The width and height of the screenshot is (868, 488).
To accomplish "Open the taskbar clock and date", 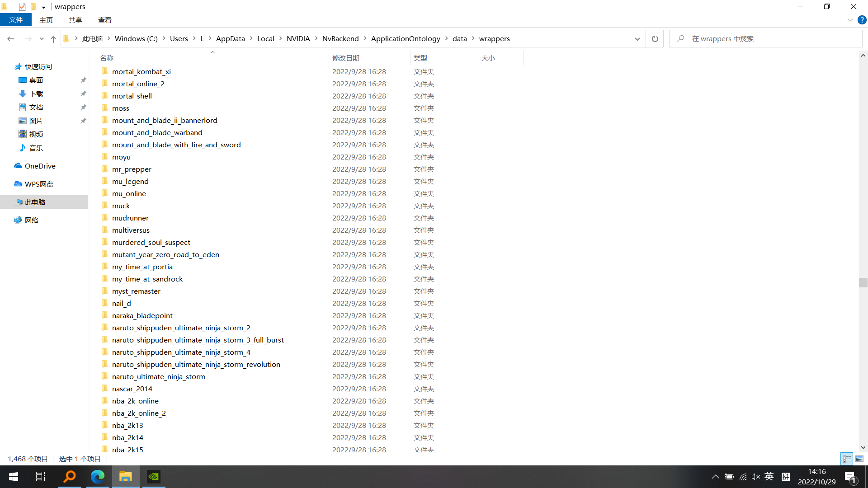I will 816,477.
